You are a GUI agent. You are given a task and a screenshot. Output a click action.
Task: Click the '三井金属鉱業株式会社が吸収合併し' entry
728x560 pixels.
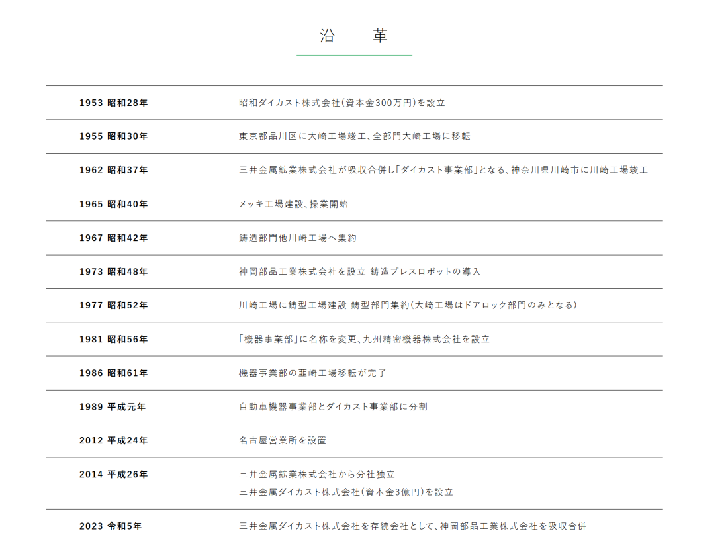(x=316, y=170)
